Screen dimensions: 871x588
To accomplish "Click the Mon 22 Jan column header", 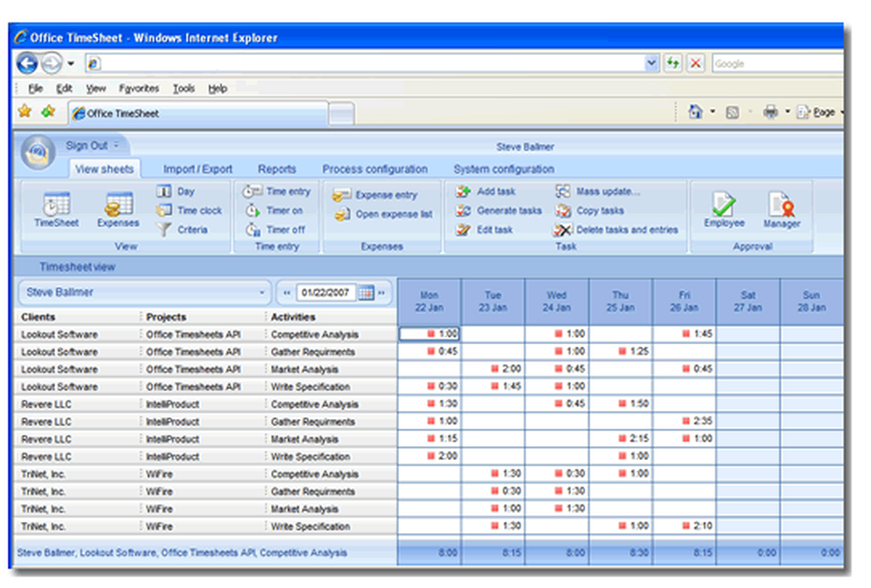I will point(429,301).
